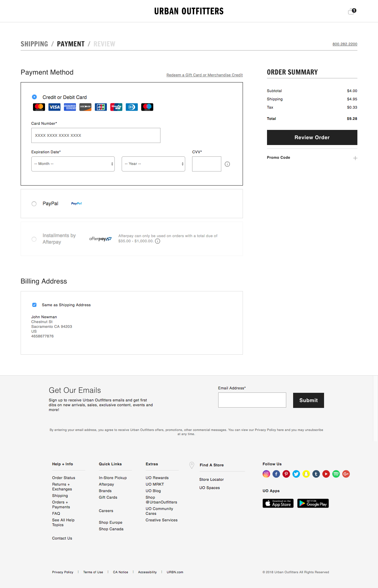Focus the Card Number field
This screenshot has width=378, height=588.
[x=96, y=135]
